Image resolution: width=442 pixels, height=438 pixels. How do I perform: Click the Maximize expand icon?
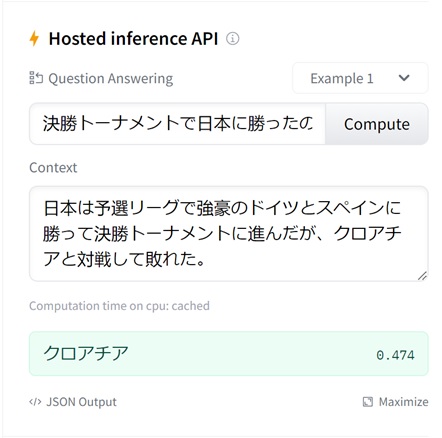click(x=367, y=402)
